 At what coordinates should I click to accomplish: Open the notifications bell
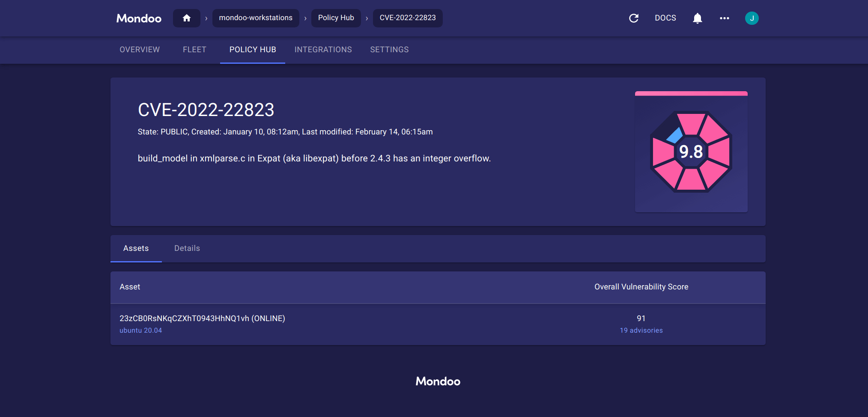click(x=698, y=18)
